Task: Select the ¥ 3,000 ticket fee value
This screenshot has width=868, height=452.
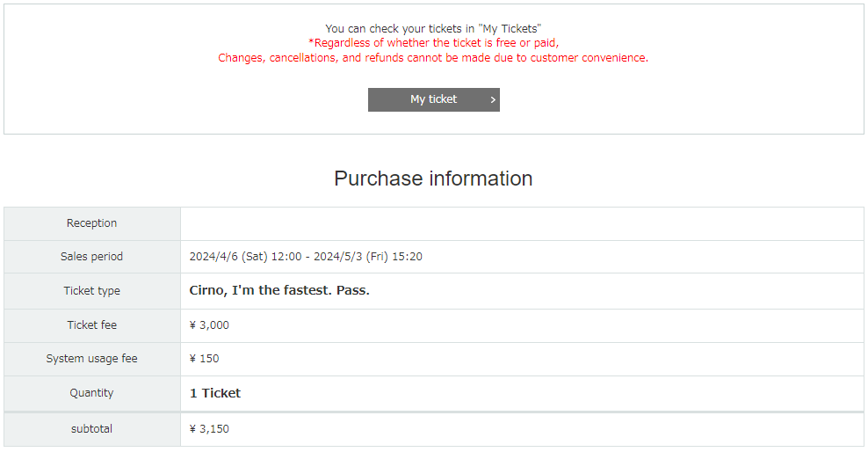Action: click(x=209, y=325)
